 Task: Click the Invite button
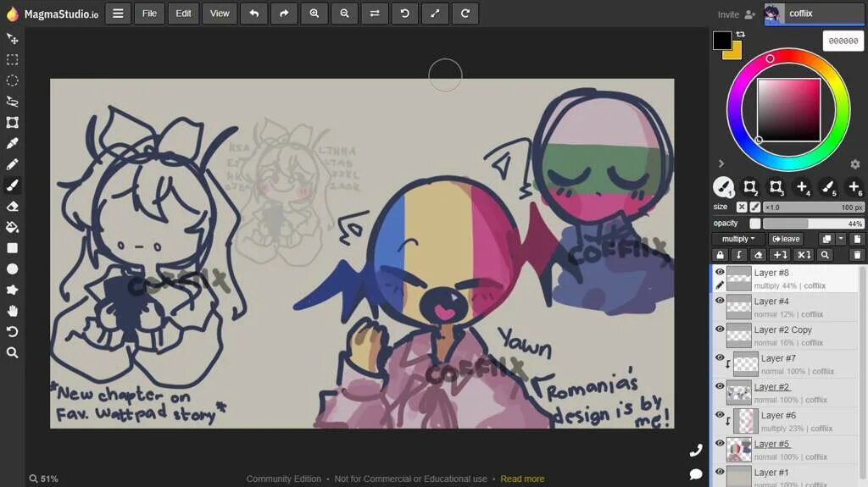coord(737,14)
